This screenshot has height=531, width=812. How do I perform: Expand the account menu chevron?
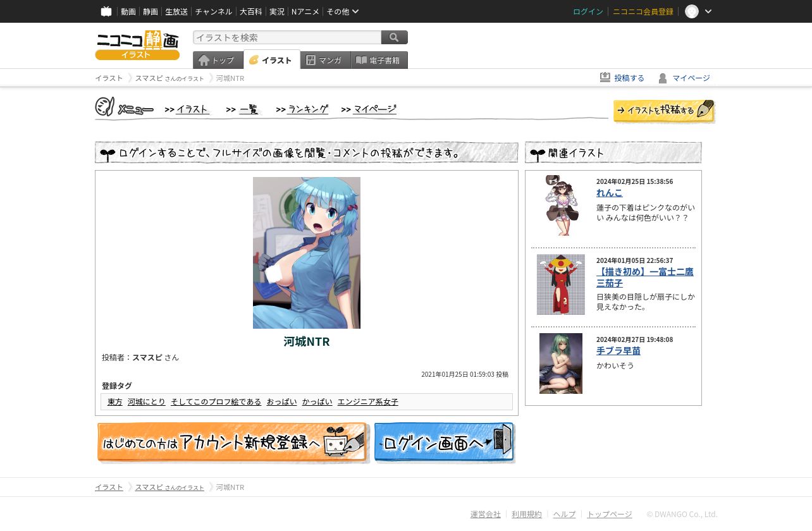(x=708, y=11)
